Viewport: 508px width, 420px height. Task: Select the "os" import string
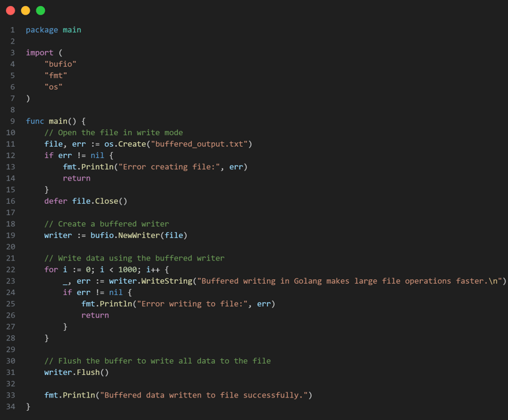click(x=54, y=87)
